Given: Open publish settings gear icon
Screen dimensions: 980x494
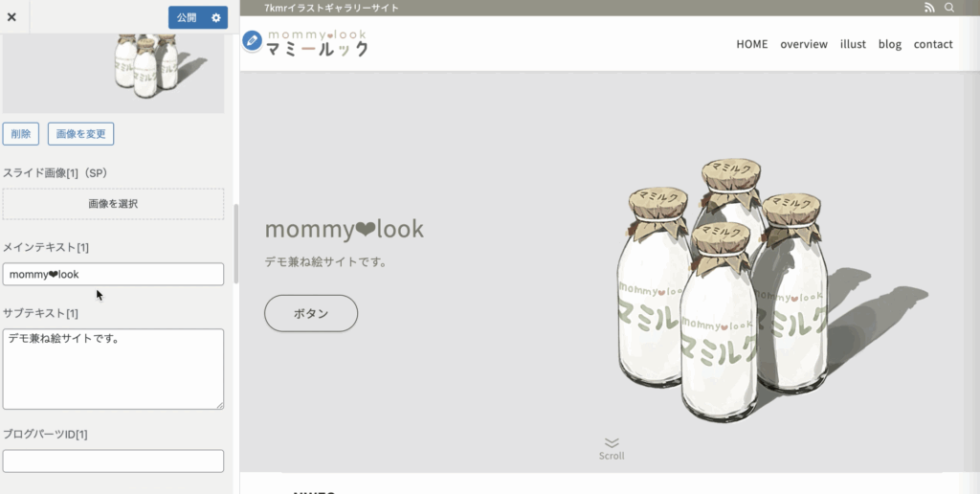Looking at the screenshot, I should coord(216,17).
